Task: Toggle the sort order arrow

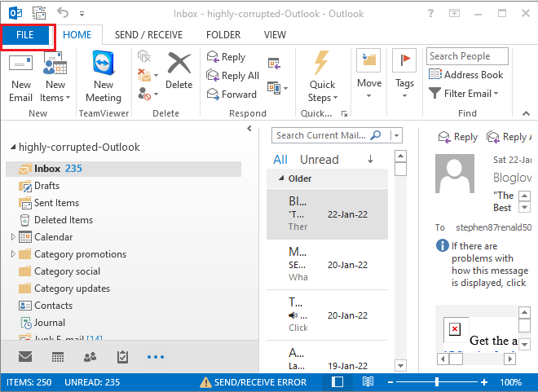Action: 371,159
